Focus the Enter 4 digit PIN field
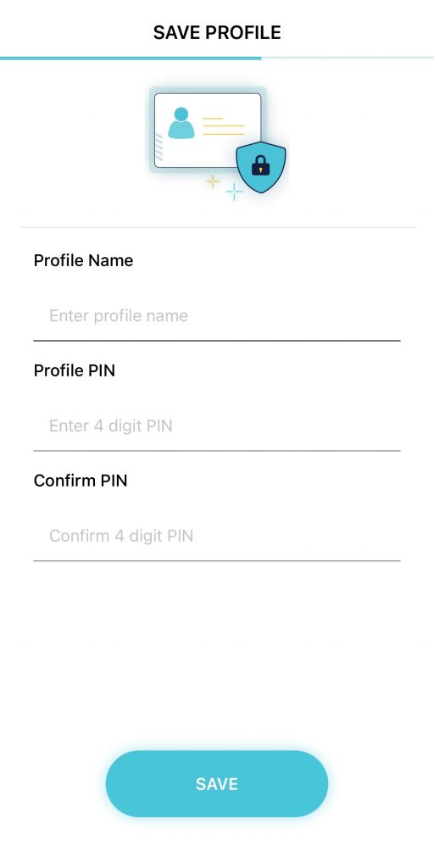Viewport: 434px width, 868px height. [x=217, y=426]
